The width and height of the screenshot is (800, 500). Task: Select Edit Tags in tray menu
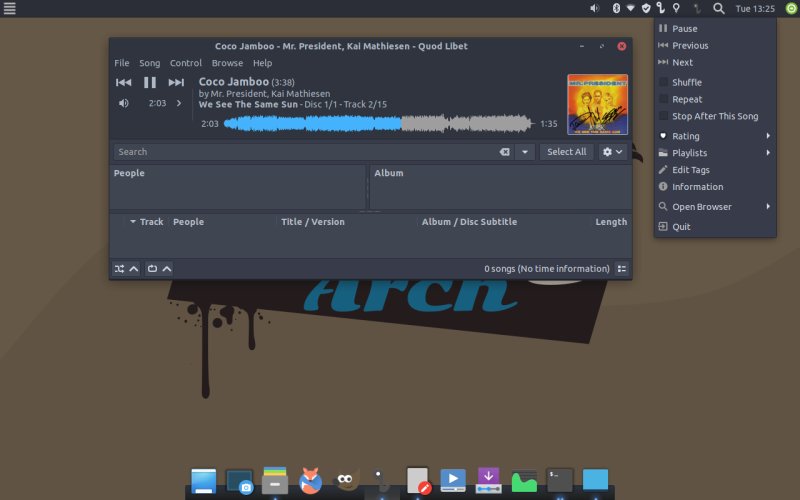(715, 170)
